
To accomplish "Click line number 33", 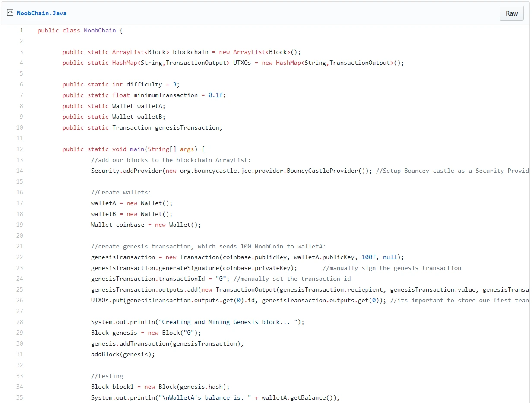I will (20, 376).
